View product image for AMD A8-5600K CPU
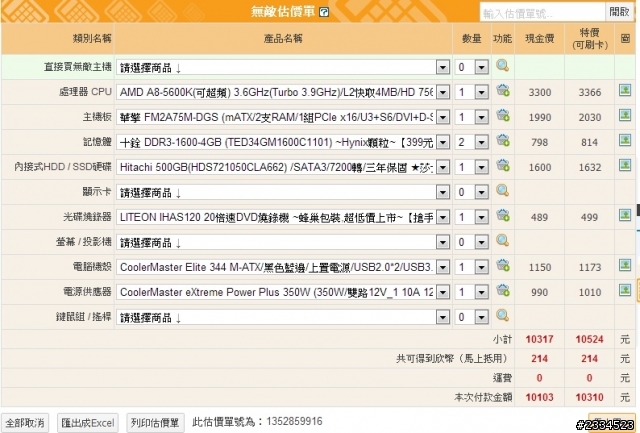 (625, 90)
